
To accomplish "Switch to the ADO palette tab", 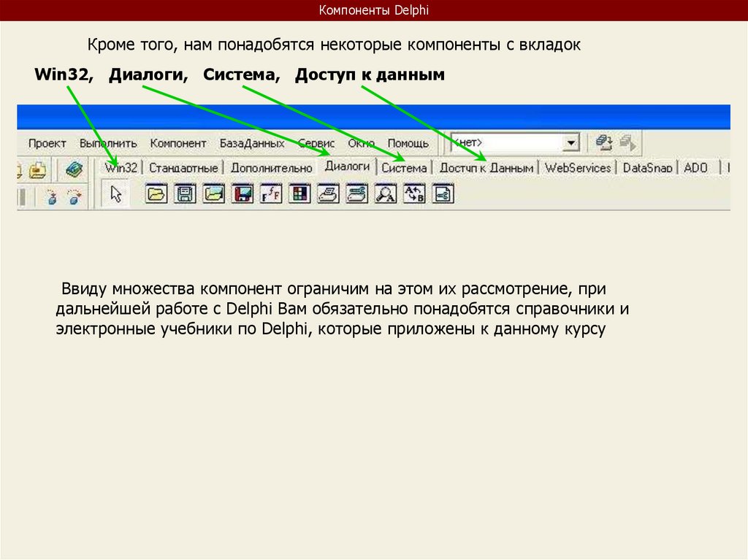I will point(695,168).
